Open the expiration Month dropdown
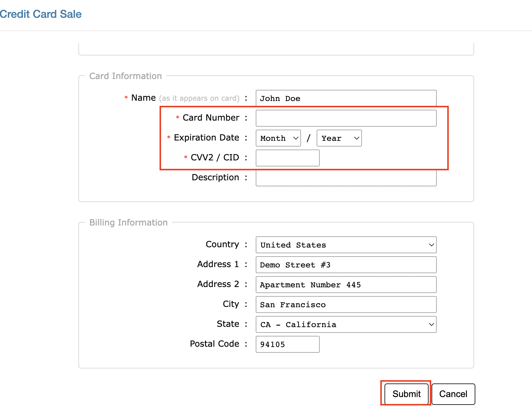The width and height of the screenshot is (532, 407). 278,138
